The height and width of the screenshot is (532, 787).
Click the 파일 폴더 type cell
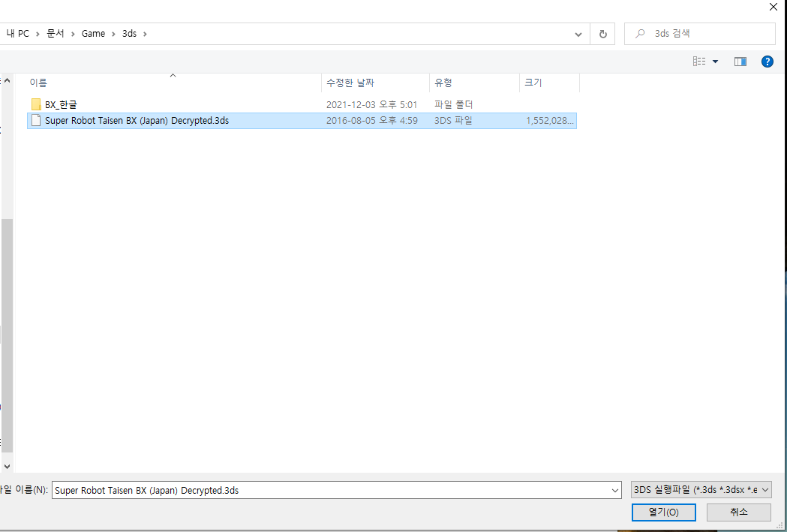tap(454, 104)
